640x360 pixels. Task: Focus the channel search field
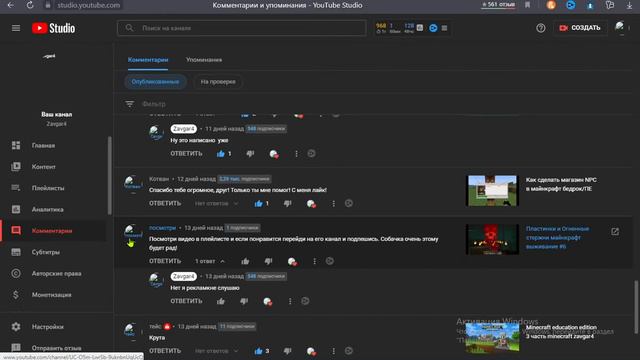[x=242, y=28]
